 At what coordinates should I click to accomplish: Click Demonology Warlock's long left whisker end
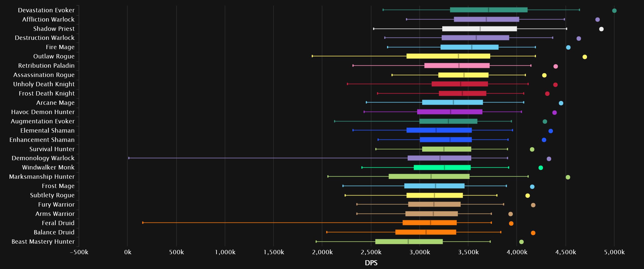129,158
